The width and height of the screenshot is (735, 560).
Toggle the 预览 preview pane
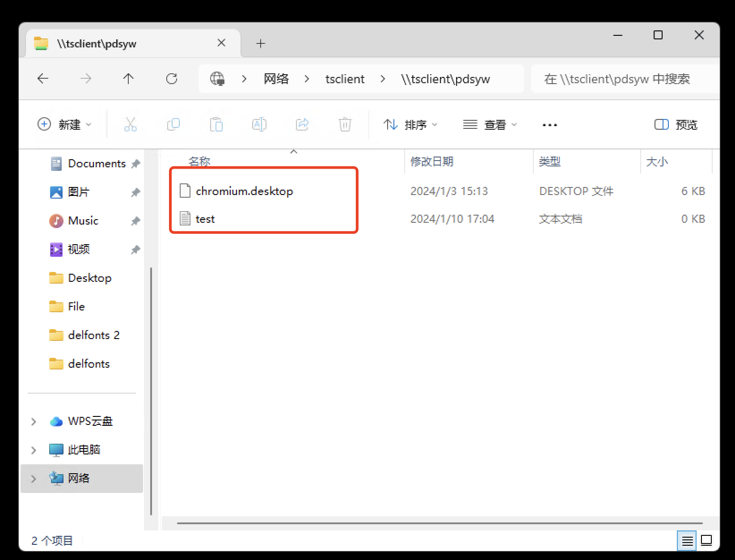675,124
